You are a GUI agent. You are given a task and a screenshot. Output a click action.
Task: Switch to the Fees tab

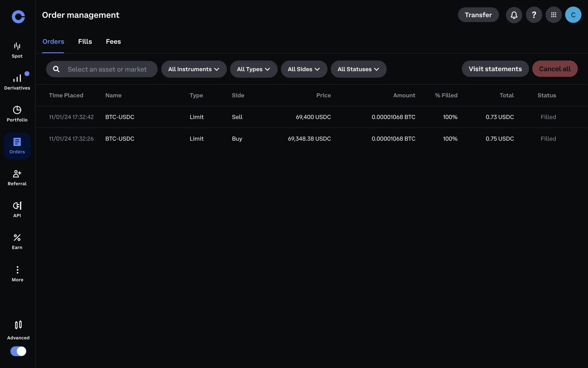(x=113, y=42)
